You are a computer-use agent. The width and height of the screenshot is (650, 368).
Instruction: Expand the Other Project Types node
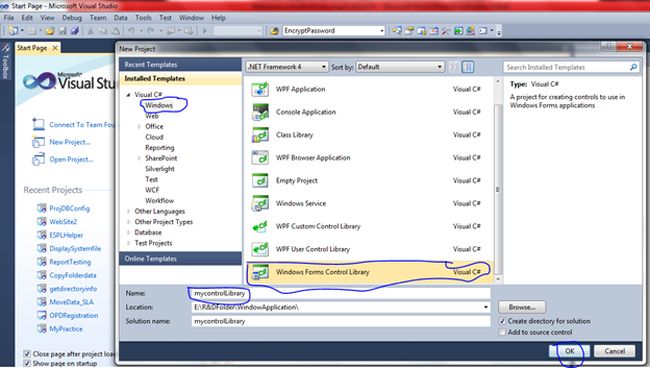(128, 222)
